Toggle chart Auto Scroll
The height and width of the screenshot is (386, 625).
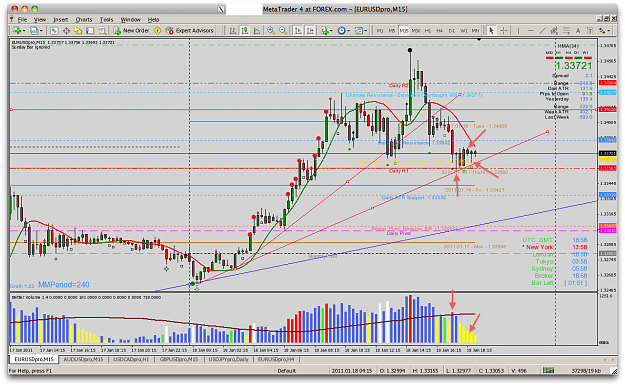(298, 30)
